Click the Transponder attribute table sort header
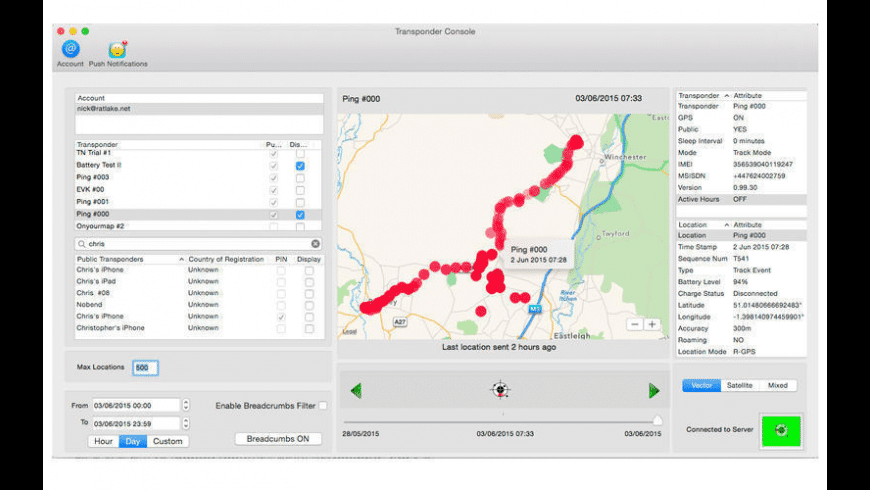The image size is (870, 490). tap(703, 95)
